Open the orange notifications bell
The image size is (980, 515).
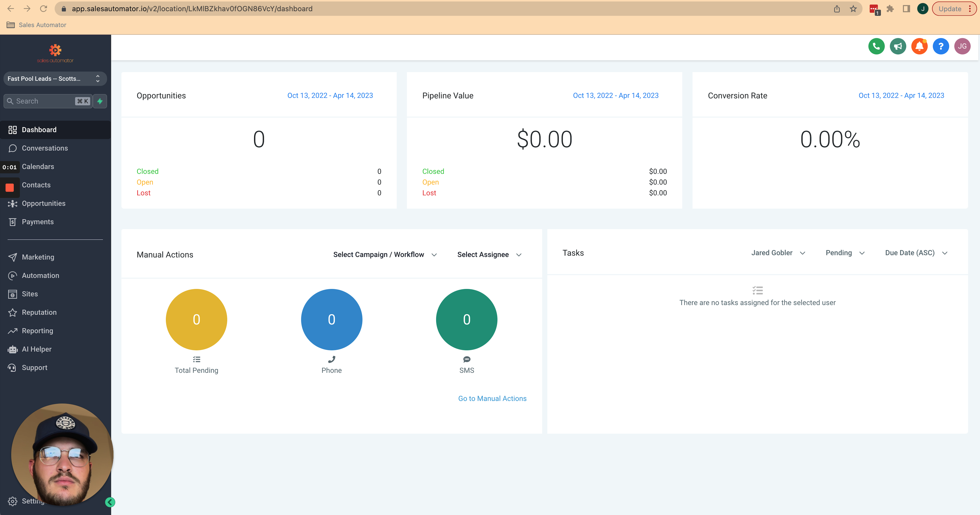point(919,47)
